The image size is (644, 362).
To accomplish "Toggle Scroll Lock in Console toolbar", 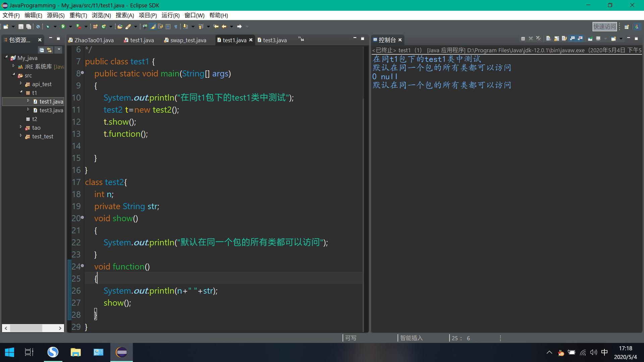I will tap(556, 39).
